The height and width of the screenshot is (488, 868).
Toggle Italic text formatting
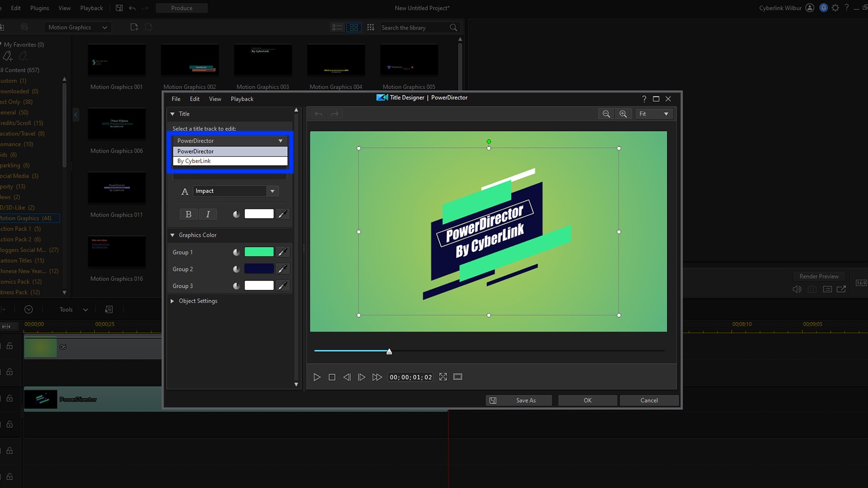point(208,214)
